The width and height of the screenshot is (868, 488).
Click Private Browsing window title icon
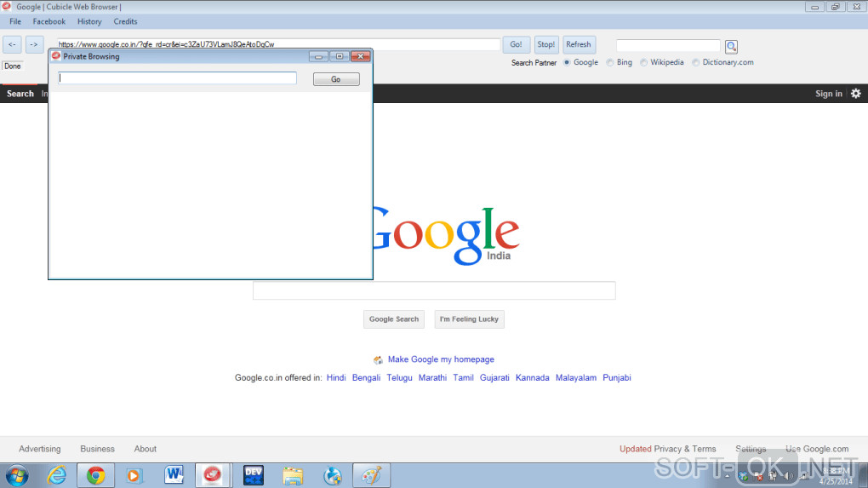click(x=56, y=56)
